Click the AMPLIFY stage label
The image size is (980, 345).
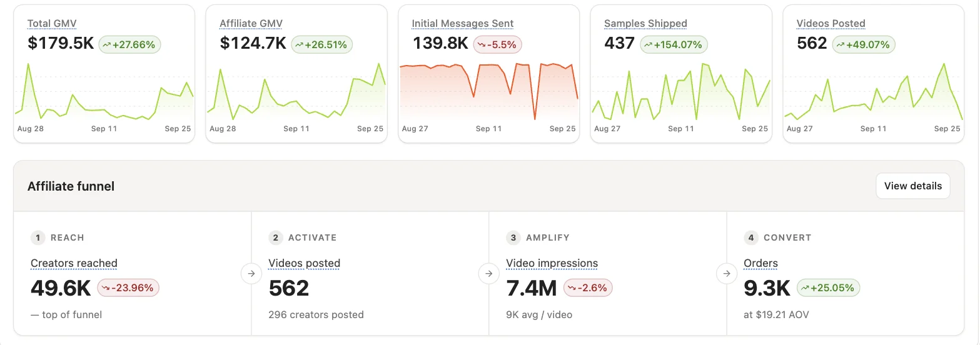548,237
